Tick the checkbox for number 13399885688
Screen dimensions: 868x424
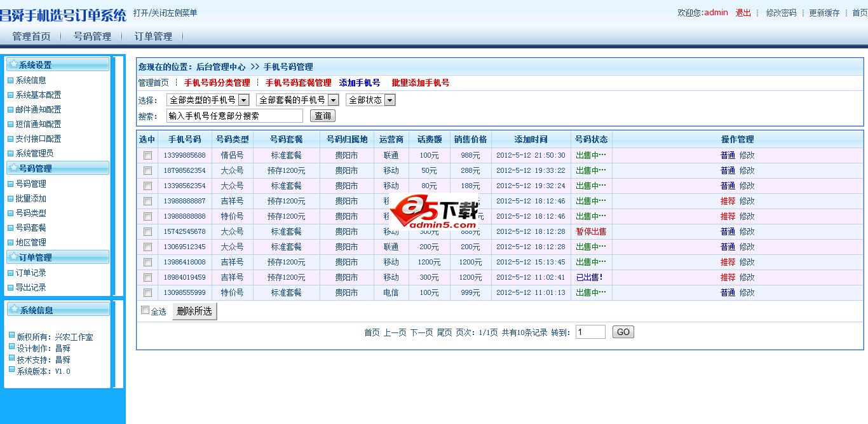tap(147, 156)
